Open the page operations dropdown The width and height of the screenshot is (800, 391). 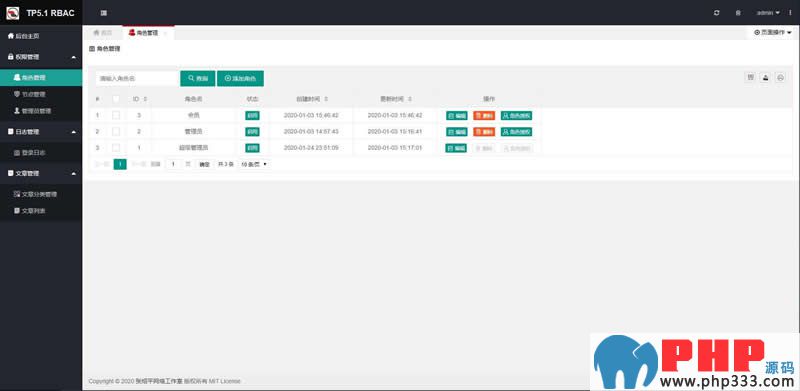pos(772,32)
